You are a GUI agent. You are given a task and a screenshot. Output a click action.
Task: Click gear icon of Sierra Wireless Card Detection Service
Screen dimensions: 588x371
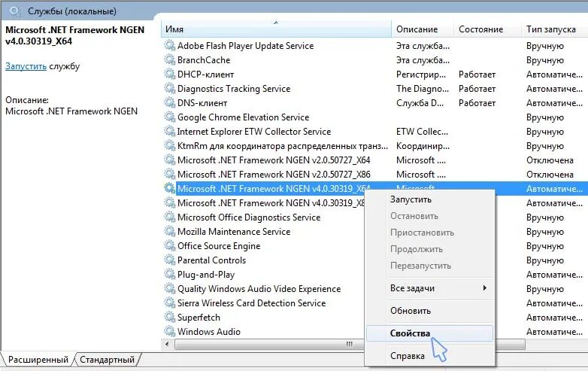pos(169,303)
